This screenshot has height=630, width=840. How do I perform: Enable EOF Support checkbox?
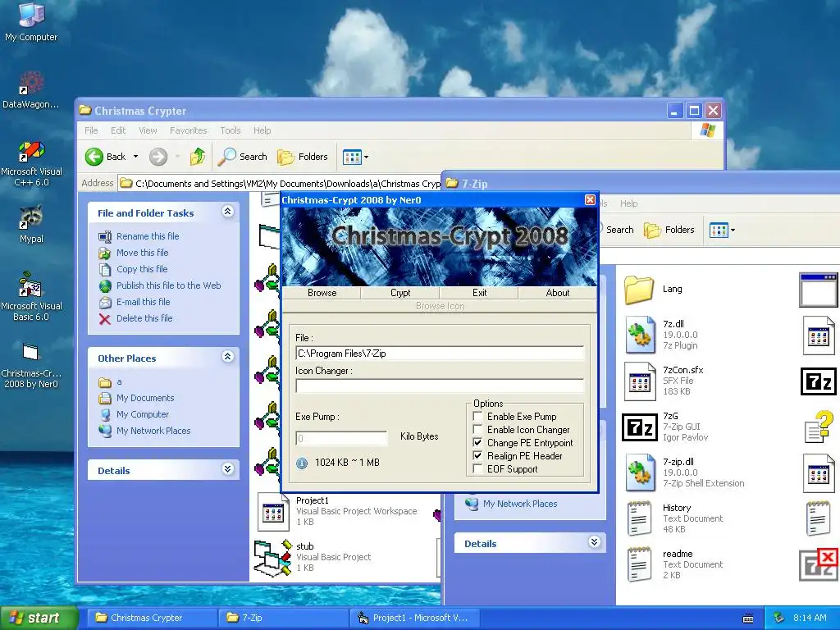(478, 469)
